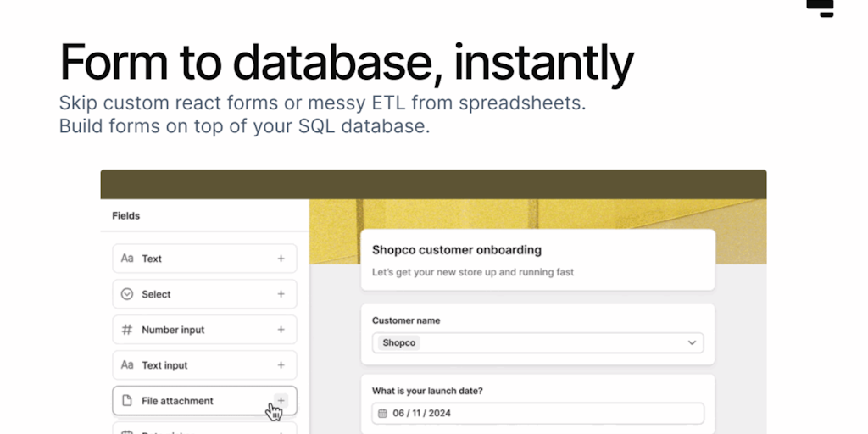Add File attachment field with plus icon
Screen dimensions: 868x434
coord(281,400)
